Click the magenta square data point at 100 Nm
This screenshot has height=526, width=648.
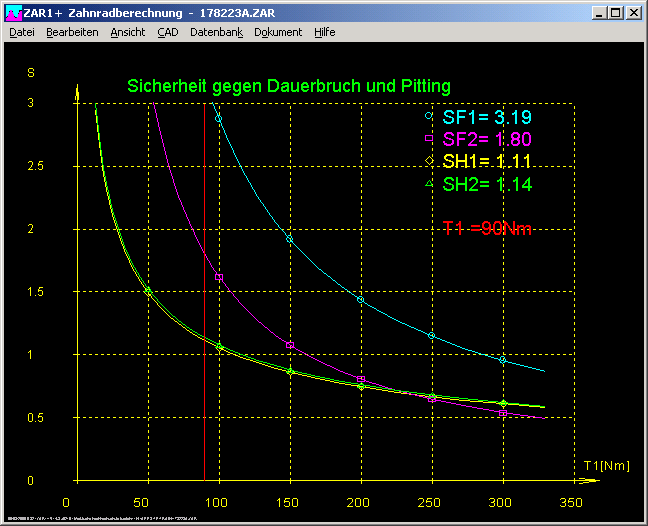(x=219, y=276)
